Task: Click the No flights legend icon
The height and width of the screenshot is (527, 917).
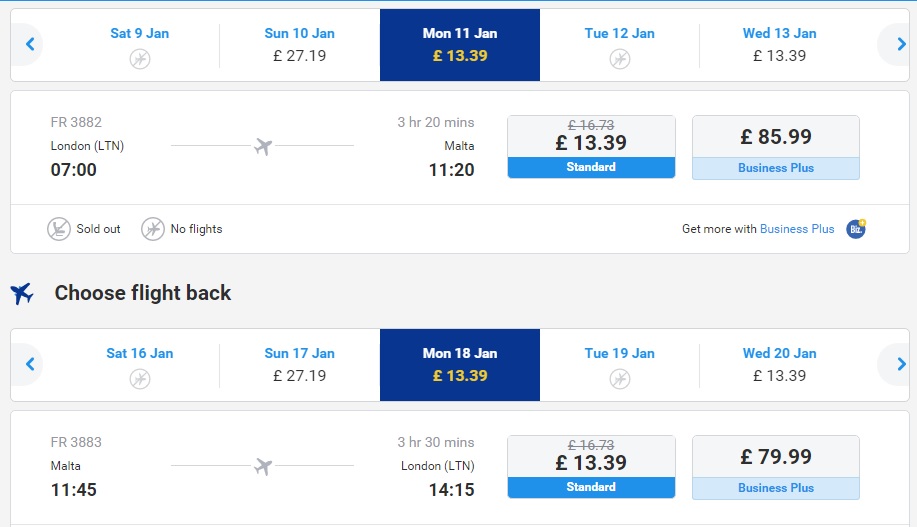Action: point(153,229)
